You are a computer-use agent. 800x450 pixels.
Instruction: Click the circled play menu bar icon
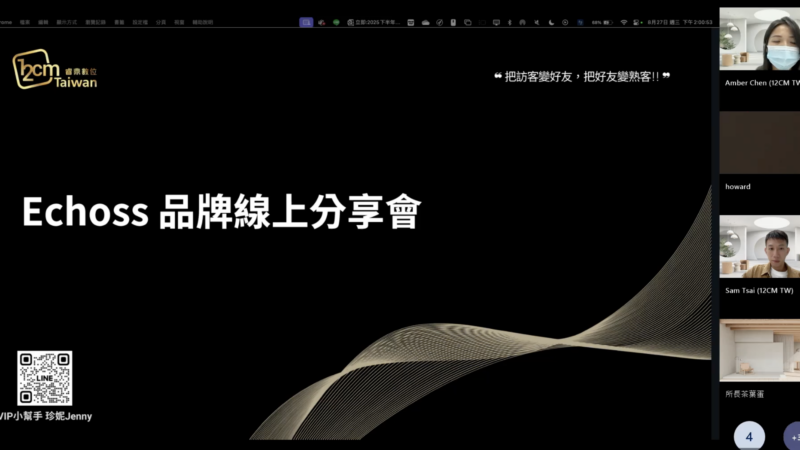click(x=565, y=22)
